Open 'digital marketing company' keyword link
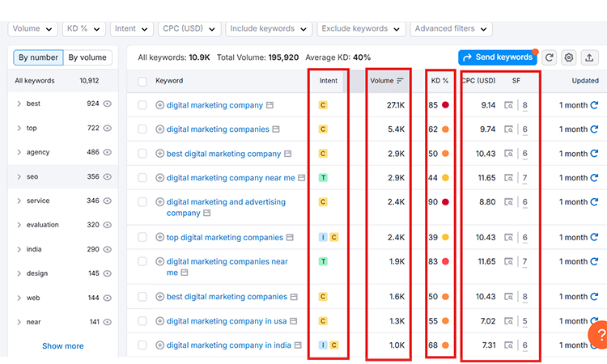 tap(214, 105)
